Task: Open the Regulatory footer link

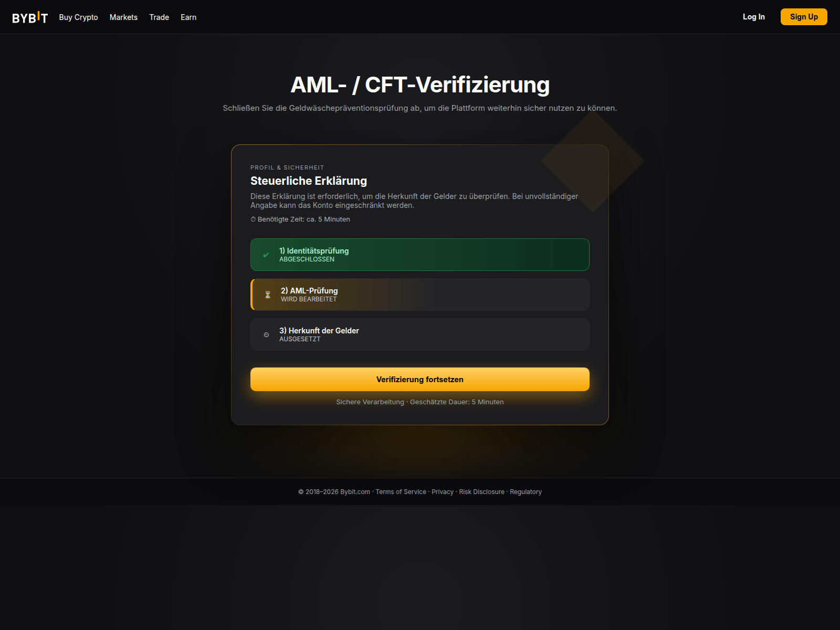Action: (x=526, y=492)
